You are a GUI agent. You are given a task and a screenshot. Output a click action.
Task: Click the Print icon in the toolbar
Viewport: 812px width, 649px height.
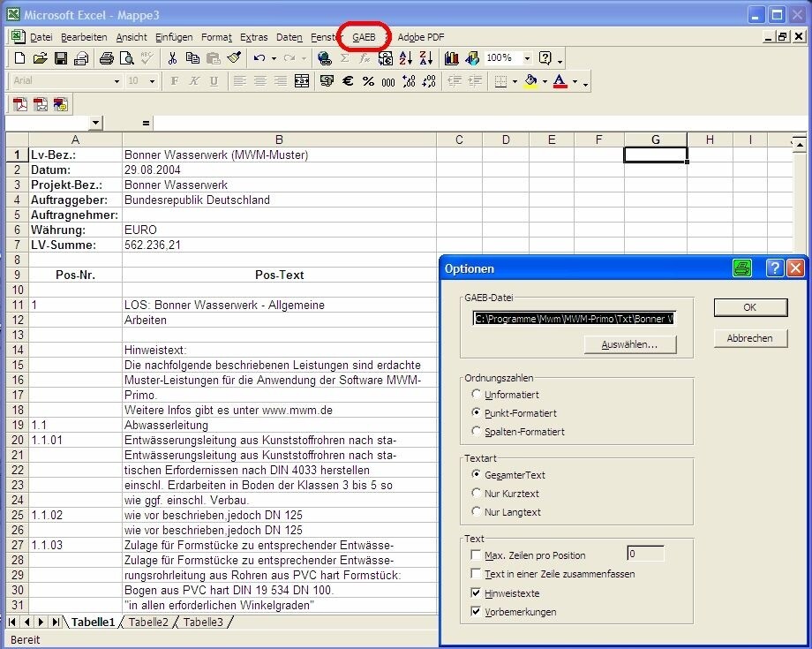[106, 58]
